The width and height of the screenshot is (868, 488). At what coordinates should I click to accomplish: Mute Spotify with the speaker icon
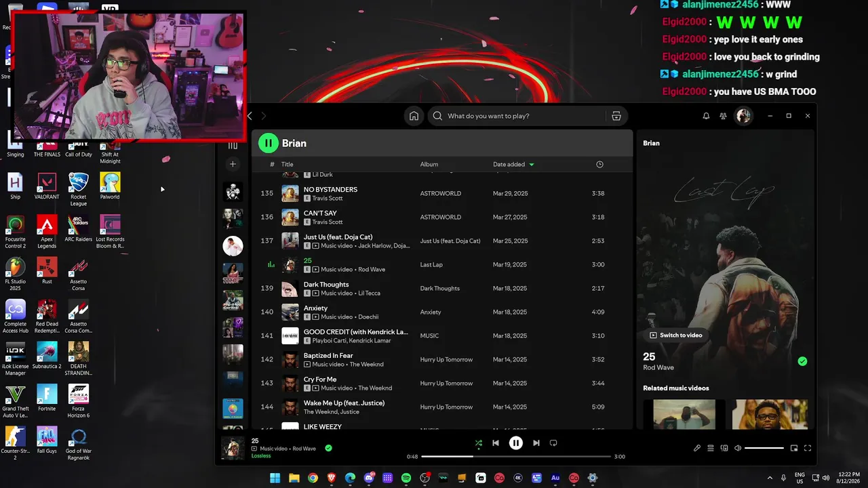tap(738, 448)
